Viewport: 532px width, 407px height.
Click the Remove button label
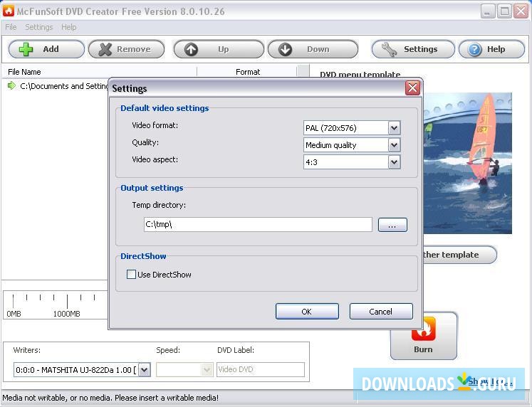[134, 50]
